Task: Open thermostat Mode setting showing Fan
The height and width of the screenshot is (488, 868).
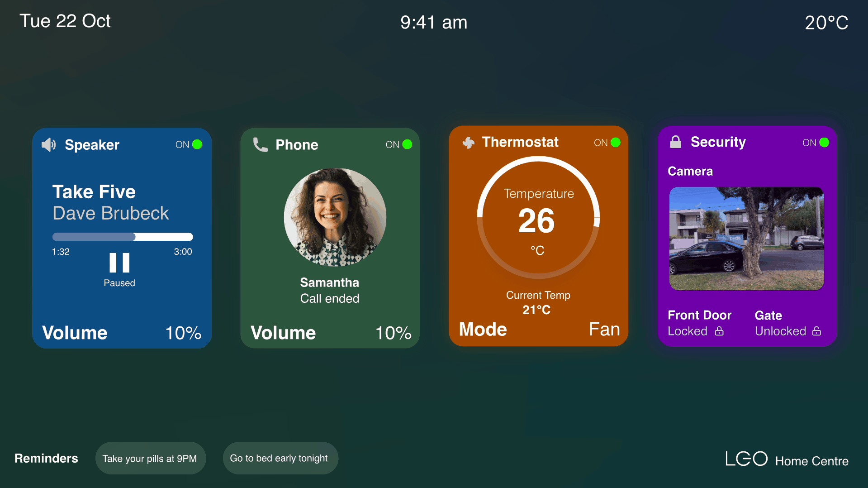Action: [x=538, y=330]
